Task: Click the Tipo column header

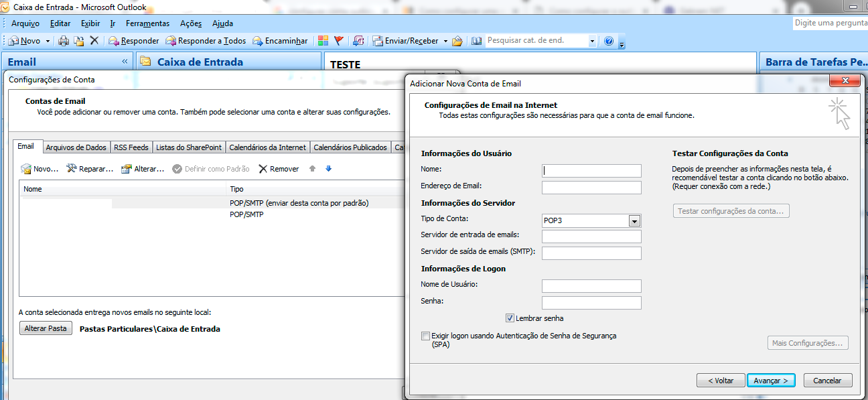Action: click(x=316, y=189)
